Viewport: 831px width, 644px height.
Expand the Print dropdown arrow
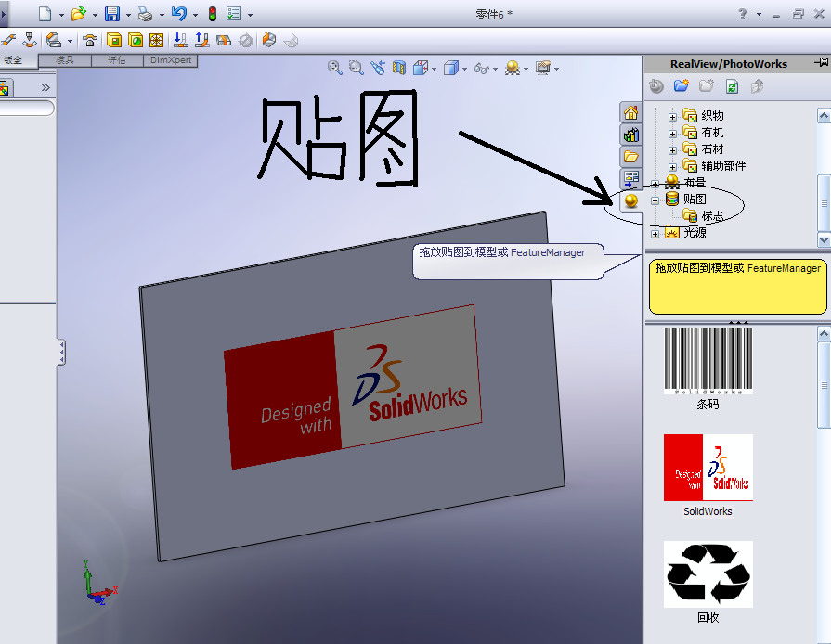162,15
